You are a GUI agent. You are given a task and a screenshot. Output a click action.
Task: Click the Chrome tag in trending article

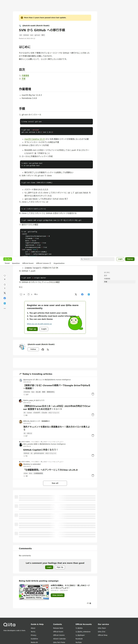click(27, 392)
